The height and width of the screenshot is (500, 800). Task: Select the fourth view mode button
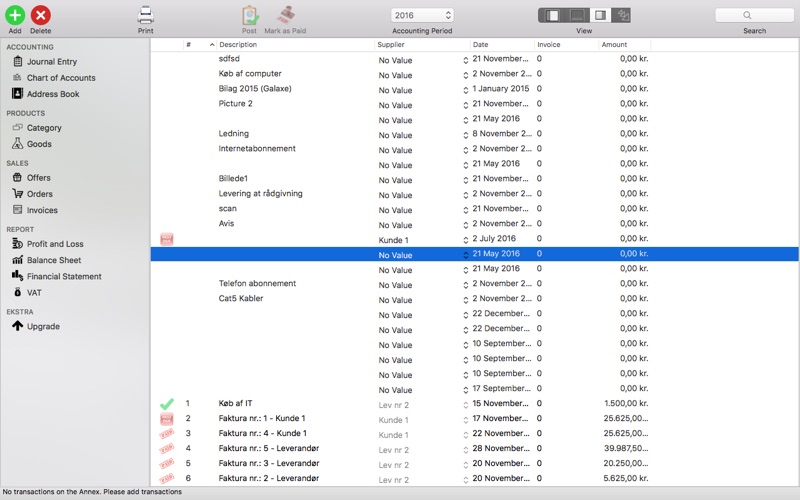622,15
